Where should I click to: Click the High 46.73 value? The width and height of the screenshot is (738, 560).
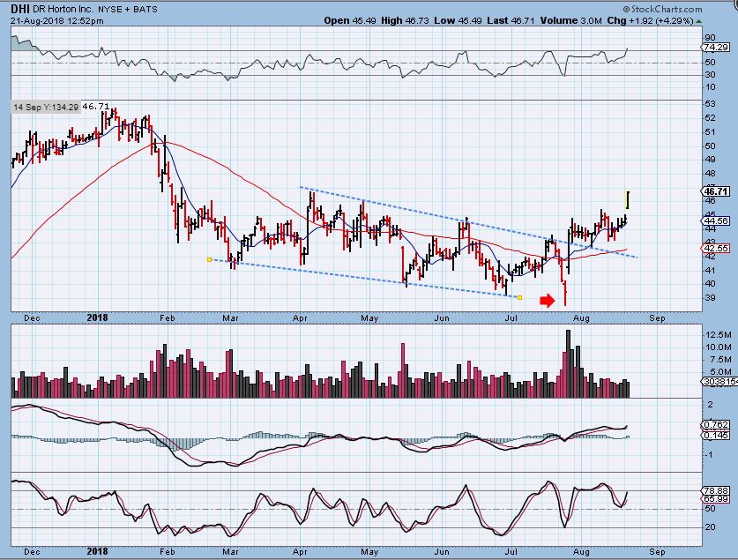tap(405, 20)
